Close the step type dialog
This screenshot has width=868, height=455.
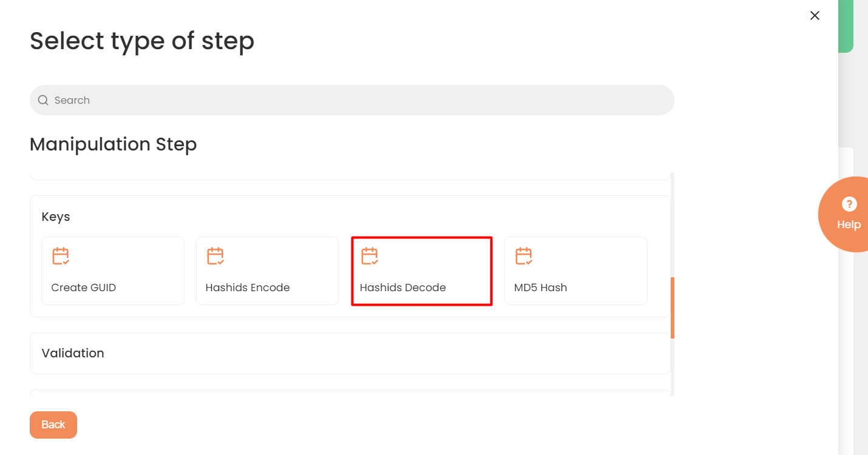[815, 16]
